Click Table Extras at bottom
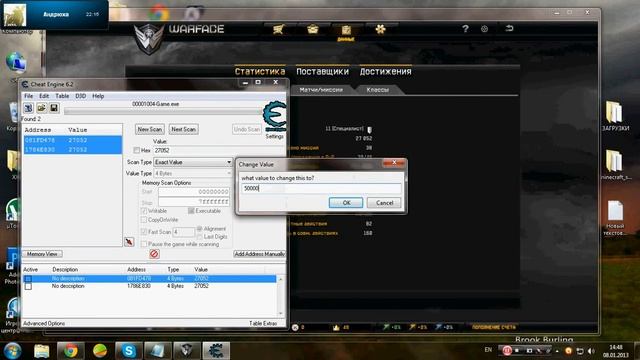The width and height of the screenshot is (640, 360). click(x=263, y=323)
